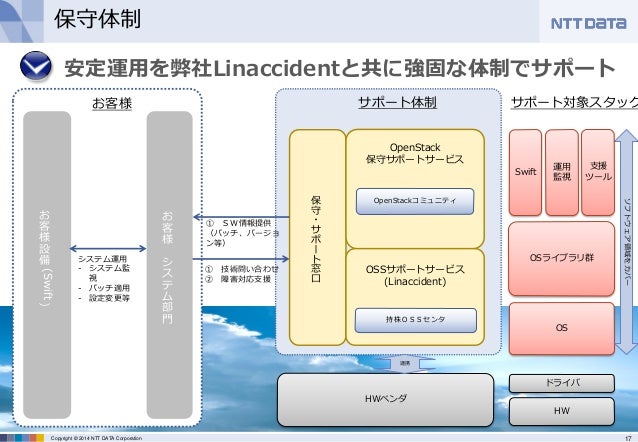The width and height of the screenshot is (638, 442).
Task: Click the パッチ適用 bullet item
Action: (x=104, y=288)
